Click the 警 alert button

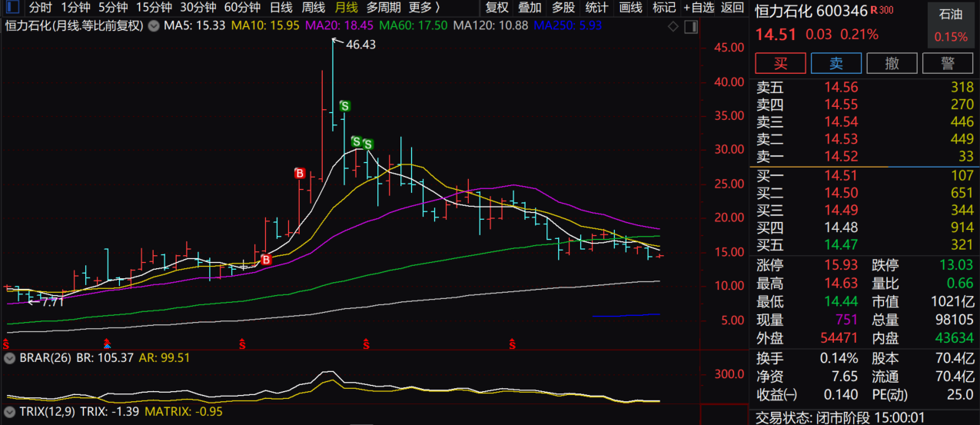pyautogui.click(x=948, y=63)
